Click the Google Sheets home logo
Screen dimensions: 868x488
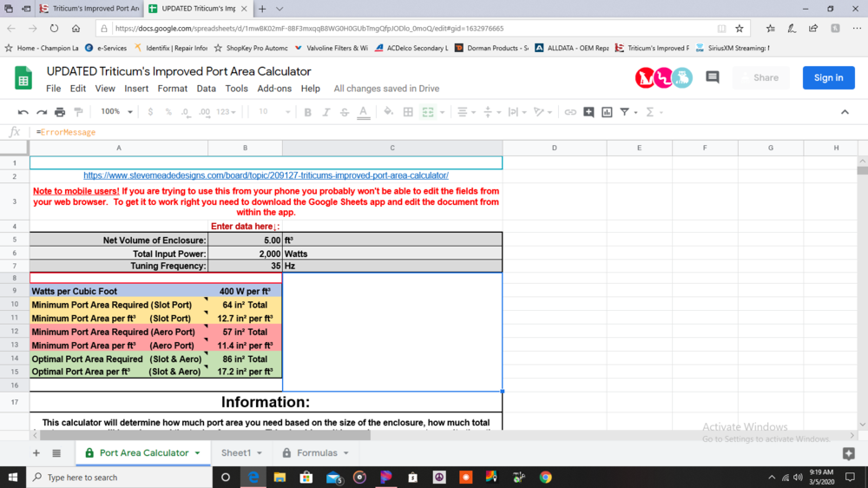coord(23,78)
